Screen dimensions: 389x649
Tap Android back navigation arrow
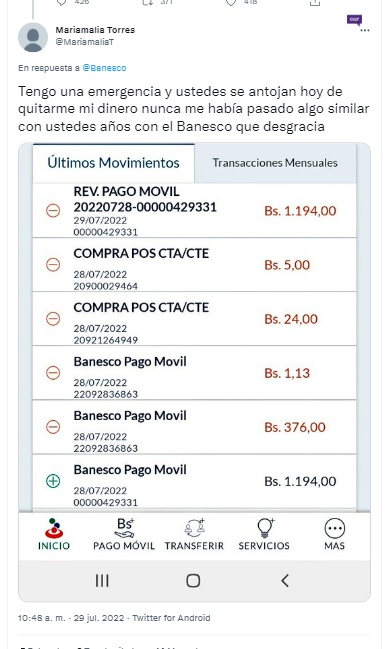pyautogui.click(x=285, y=581)
